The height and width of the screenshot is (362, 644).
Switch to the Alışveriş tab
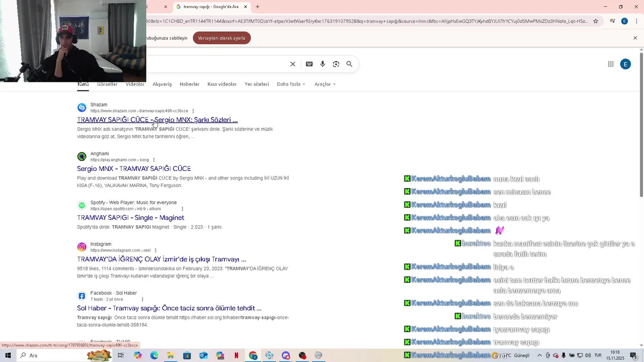[x=162, y=84]
